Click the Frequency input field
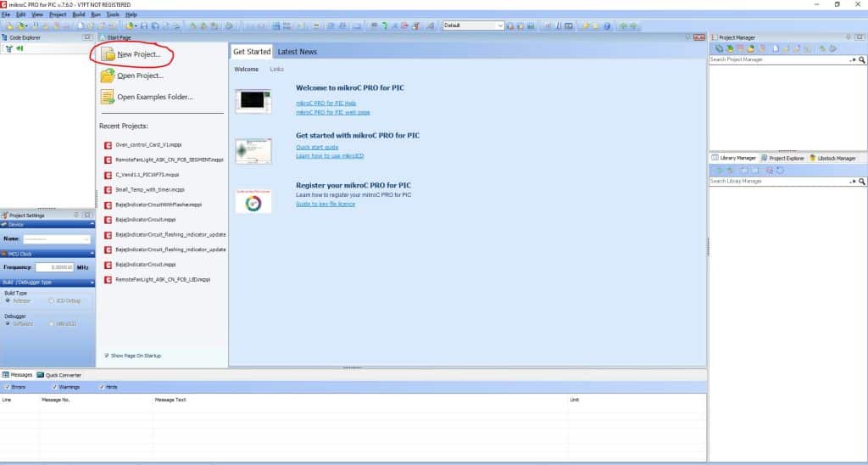868x465 pixels. pyautogui.click(x=55, y=267)
